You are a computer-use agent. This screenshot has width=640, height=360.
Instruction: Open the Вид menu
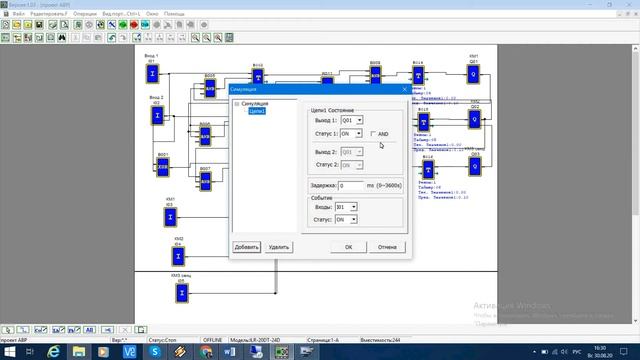click(121, 14)
